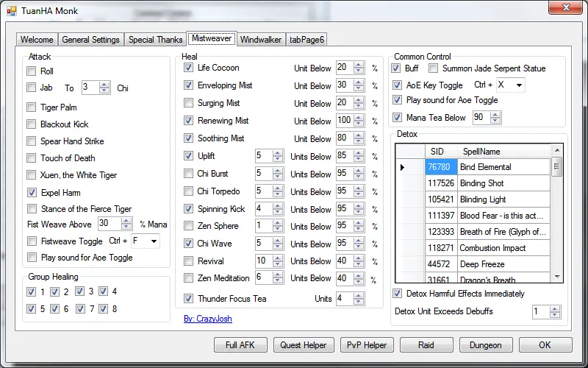Uncheck the Expel Harm option
588x368 pixels.
[x=31, y=193]
